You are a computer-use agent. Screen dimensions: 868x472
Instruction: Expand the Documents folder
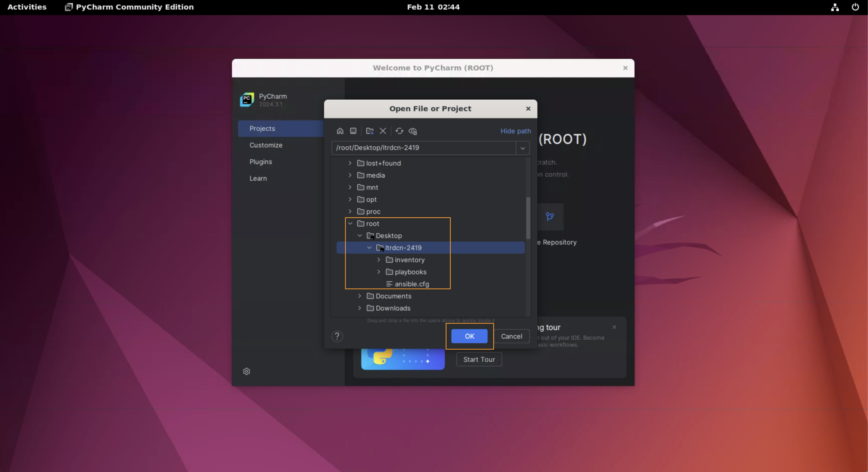(x=360, y=296)
